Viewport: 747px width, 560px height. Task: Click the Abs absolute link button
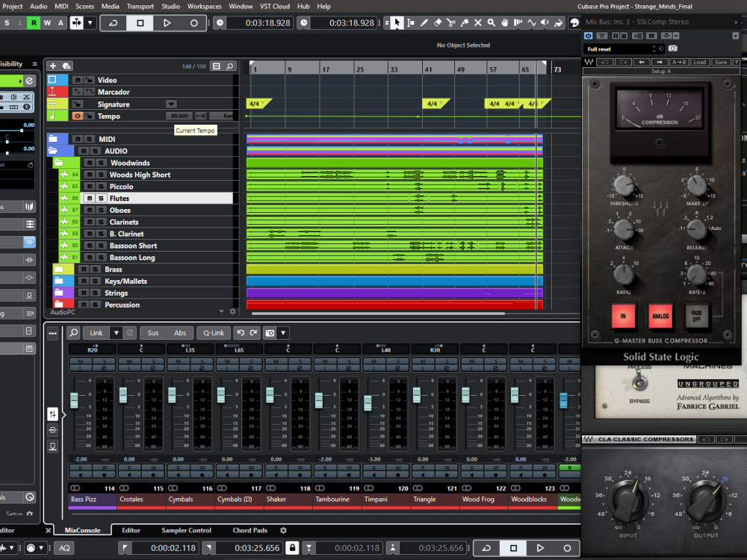click(x=180, y=333)
